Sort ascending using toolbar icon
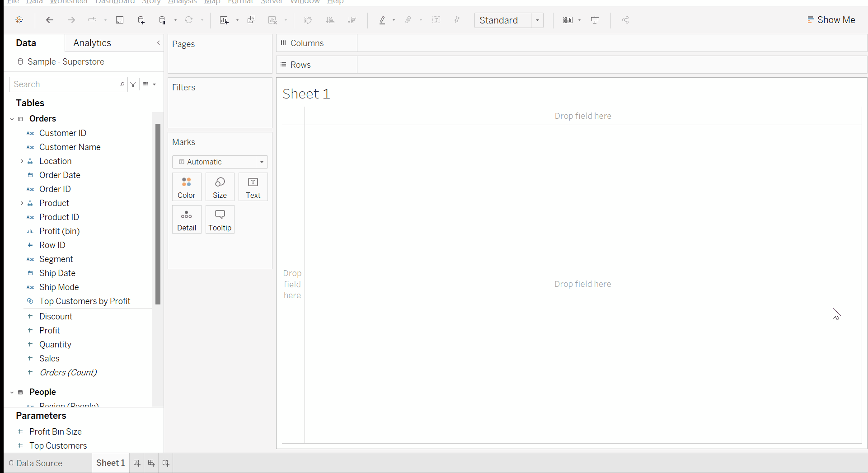 (330, 20)
